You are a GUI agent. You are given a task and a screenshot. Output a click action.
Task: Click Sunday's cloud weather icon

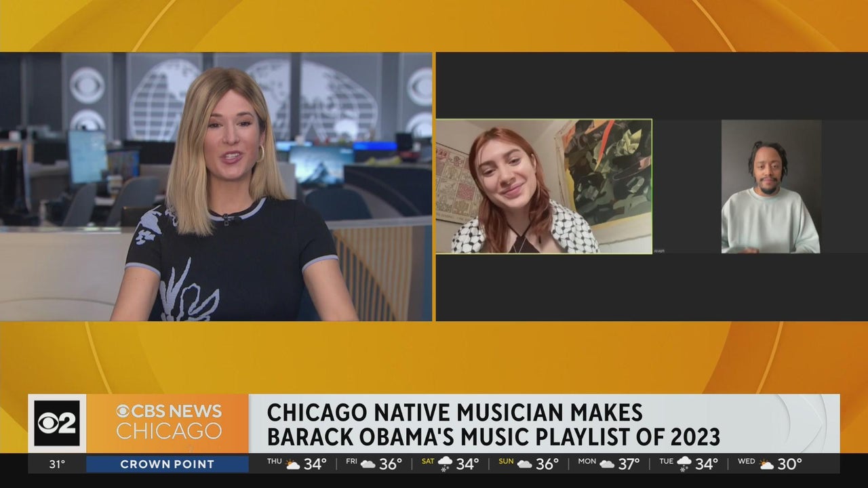click(524, 464)
